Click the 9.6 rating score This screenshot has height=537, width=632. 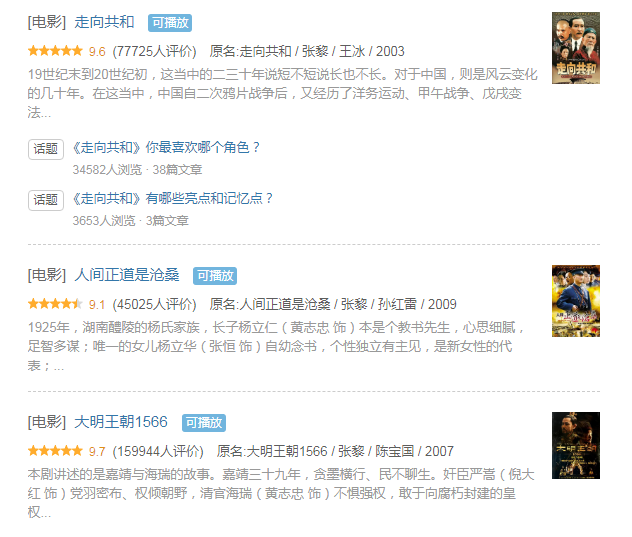97,52
